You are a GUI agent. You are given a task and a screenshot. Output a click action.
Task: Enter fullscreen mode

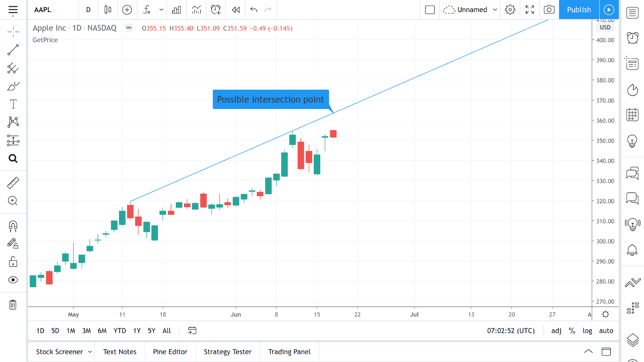coord(530,10)
